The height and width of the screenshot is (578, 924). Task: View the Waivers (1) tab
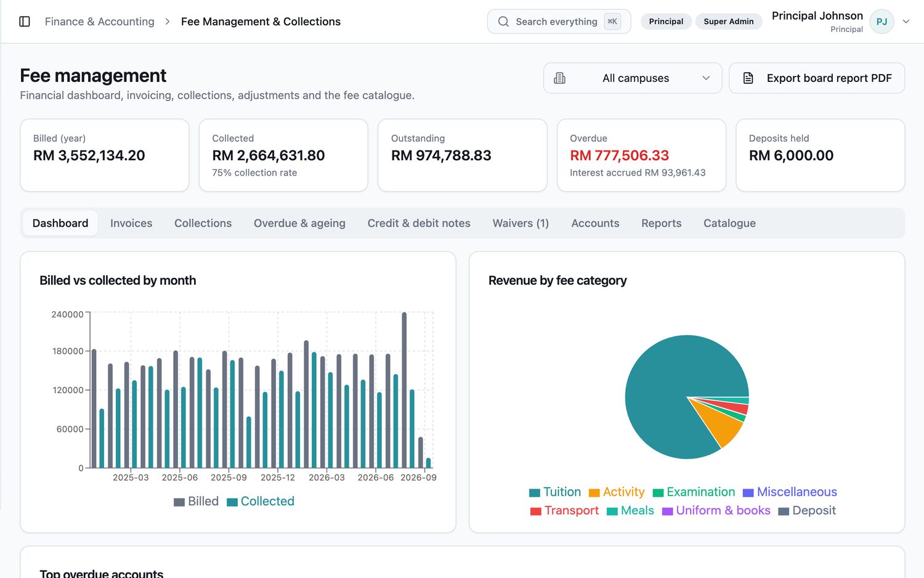click(521, 223)
